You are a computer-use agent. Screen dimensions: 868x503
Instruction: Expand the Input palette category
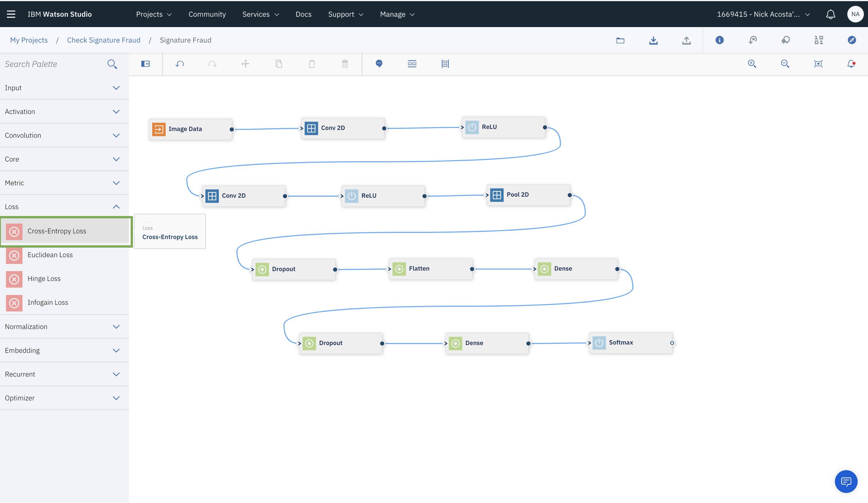(64, 88)
